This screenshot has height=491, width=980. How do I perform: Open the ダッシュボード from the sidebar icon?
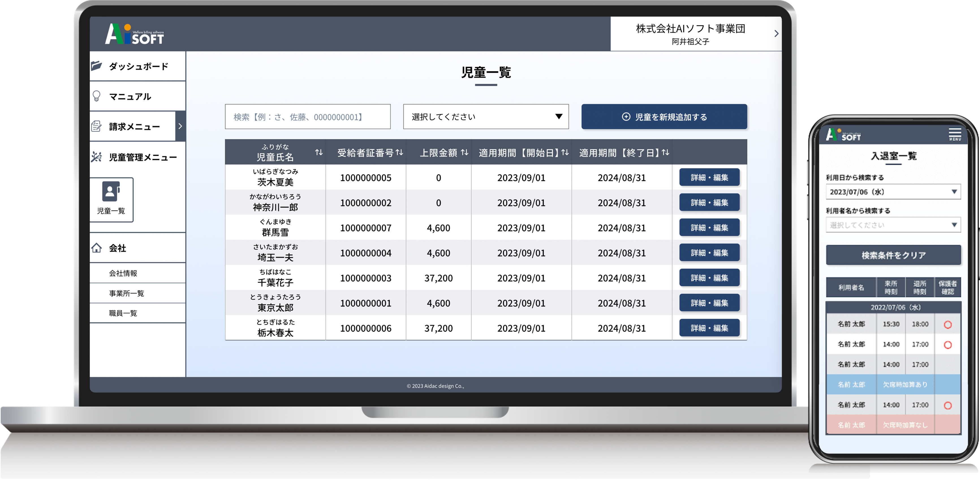pos(96,66)
